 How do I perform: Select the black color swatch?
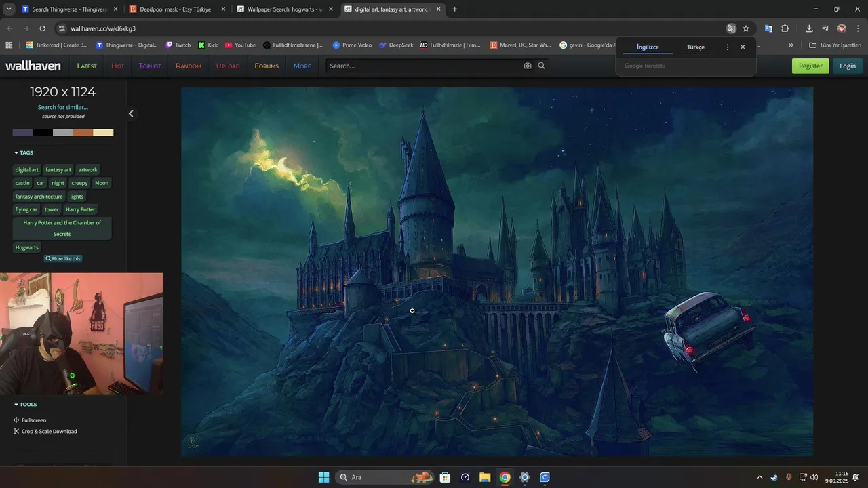(x=43, y=133)
